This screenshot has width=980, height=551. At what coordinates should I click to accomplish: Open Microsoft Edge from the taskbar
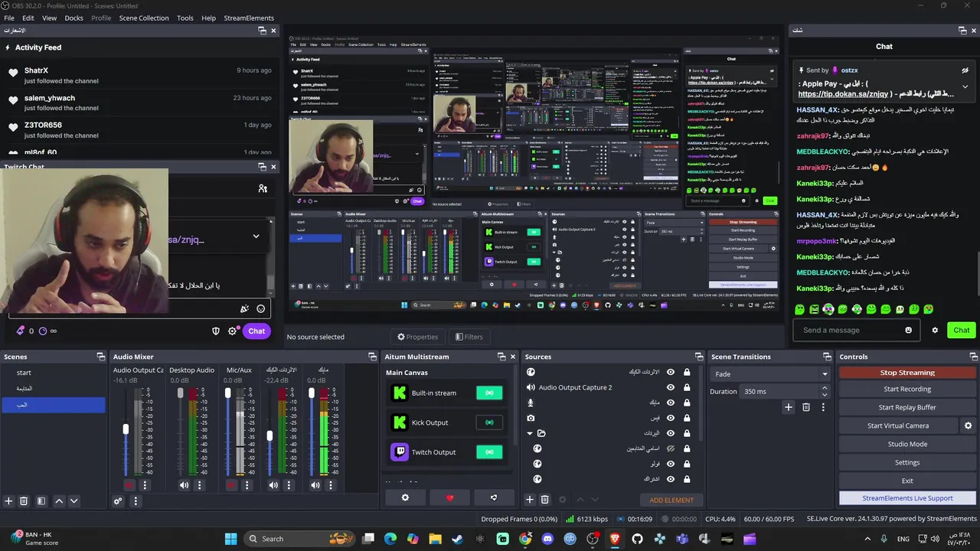pyautogui.click(x=390, y=539)
